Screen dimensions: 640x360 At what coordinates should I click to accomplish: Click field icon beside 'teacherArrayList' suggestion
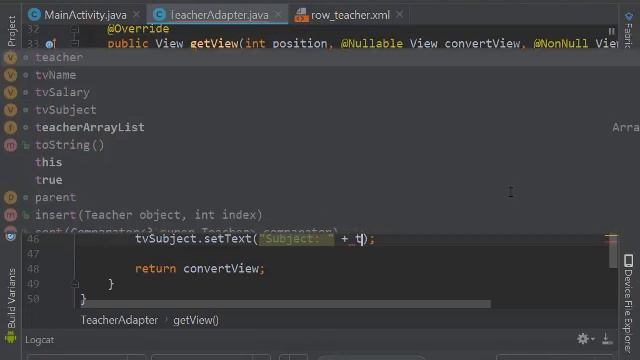11,127
